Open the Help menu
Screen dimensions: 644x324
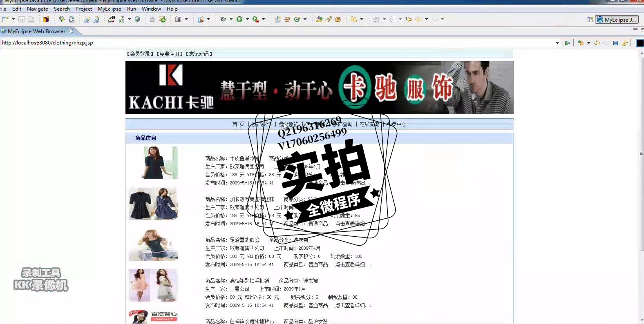coord(172,9)
